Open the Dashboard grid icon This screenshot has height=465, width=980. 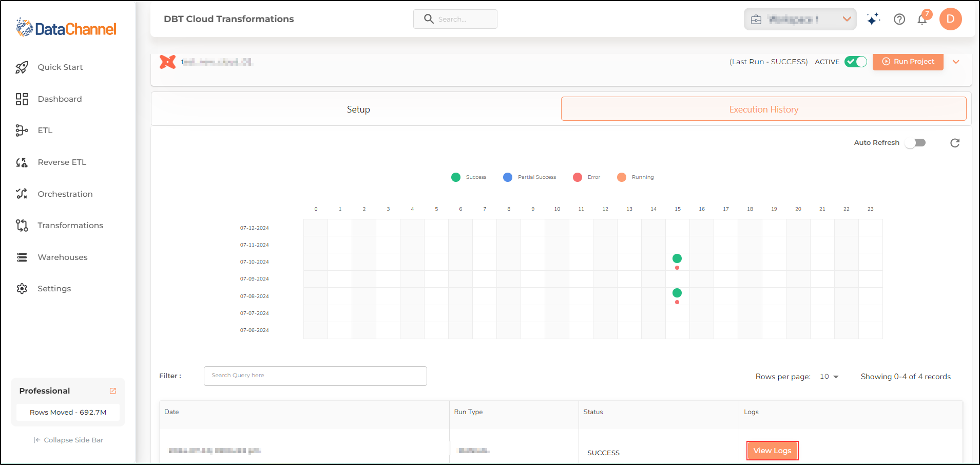22,99
